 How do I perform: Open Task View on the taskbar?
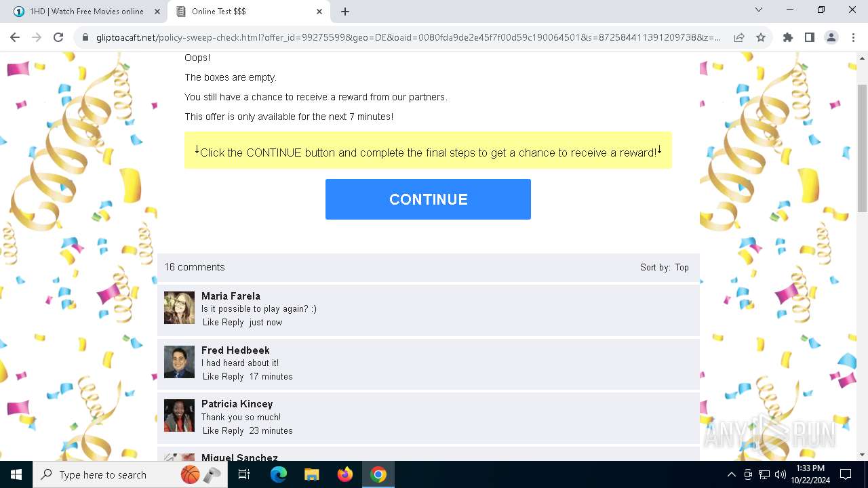point(244,474)
